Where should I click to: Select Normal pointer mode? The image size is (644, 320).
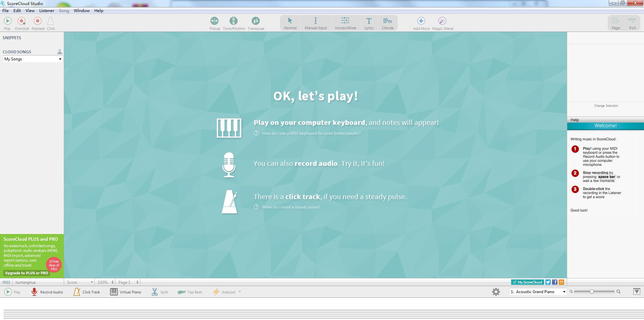pyautogui.click(x=290, y=23)
